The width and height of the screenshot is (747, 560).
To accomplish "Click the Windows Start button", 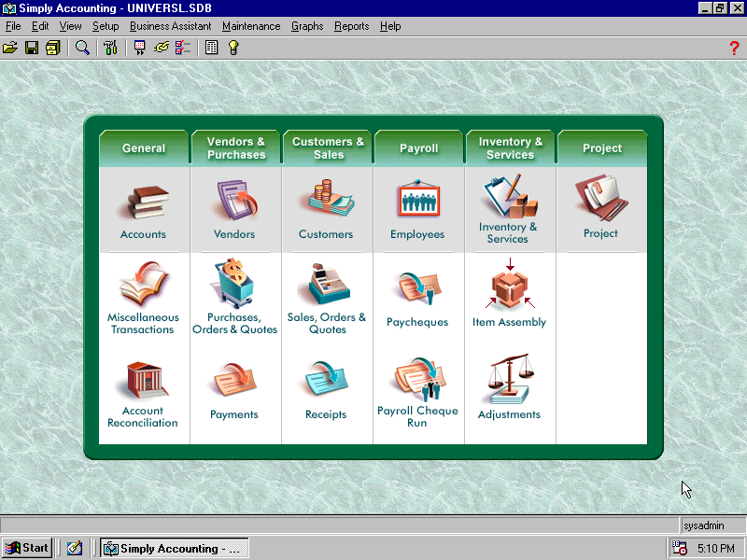I will point(27,548).
